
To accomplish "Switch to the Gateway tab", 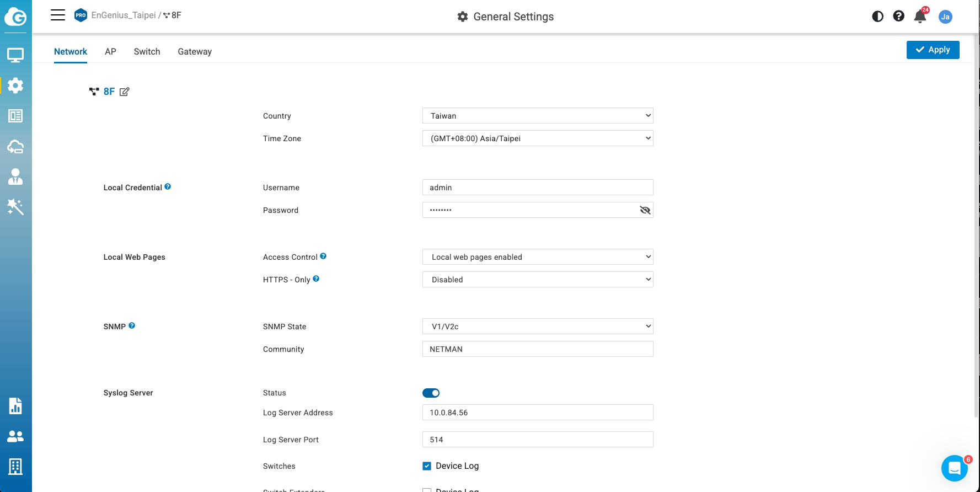I will [x=195, y=51].
